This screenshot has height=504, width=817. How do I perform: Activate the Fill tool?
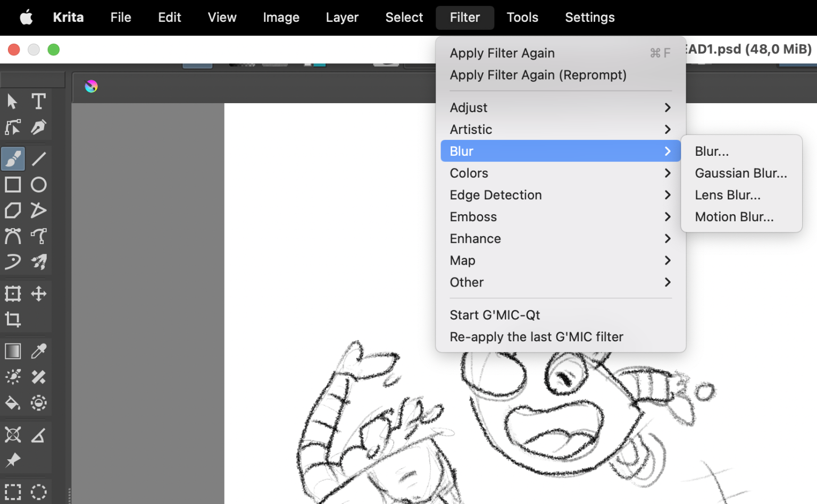coord(12,403)
